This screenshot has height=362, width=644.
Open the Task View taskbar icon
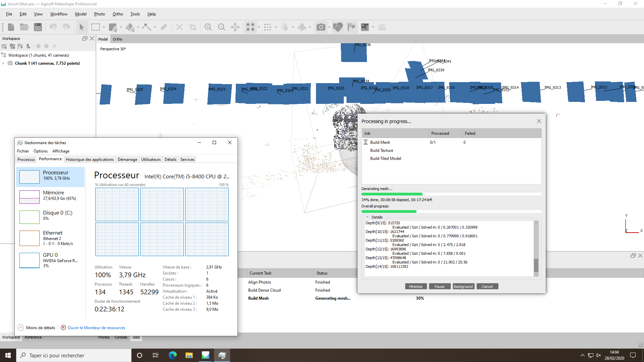(156, 355)
